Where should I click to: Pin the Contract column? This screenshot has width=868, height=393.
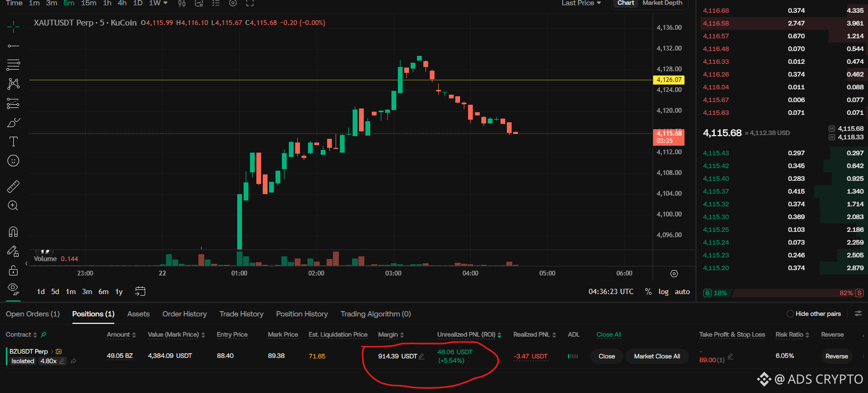[x=44, y=335]
